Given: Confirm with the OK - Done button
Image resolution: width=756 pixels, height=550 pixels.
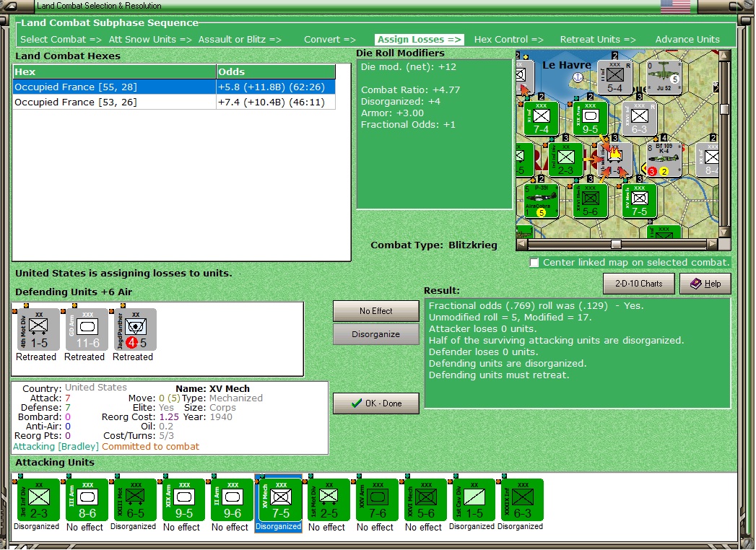Looking at the screenshot, I should 376,403.
